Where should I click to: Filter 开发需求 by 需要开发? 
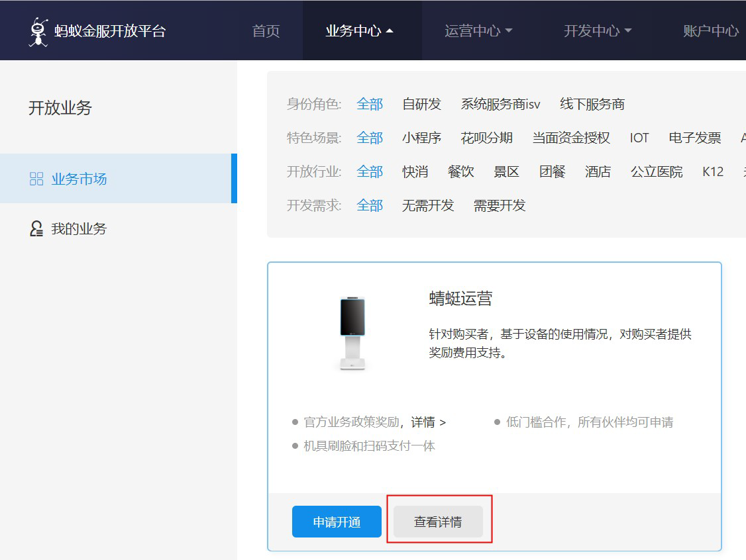click(x=500, y=205)
